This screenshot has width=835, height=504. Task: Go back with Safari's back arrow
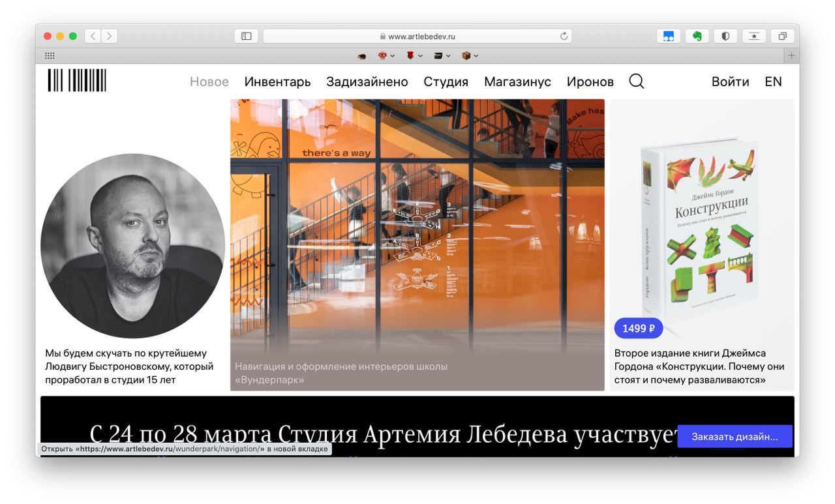click(93, 37)
